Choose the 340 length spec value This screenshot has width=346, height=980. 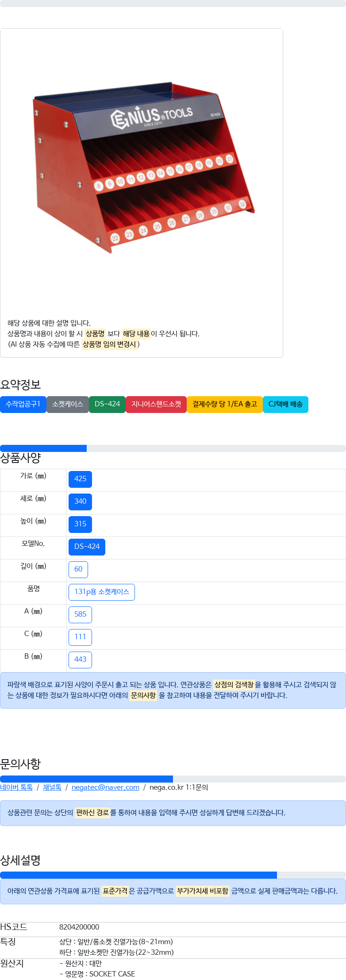[80, 502]
